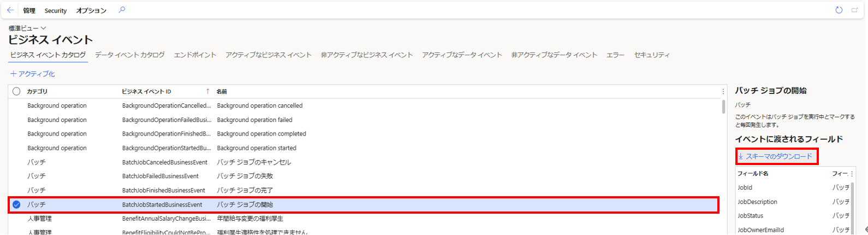Viewport: 868px width, 235px height.
Task: Open grid options three-dot icon
Action: click(x=723, y=91)
